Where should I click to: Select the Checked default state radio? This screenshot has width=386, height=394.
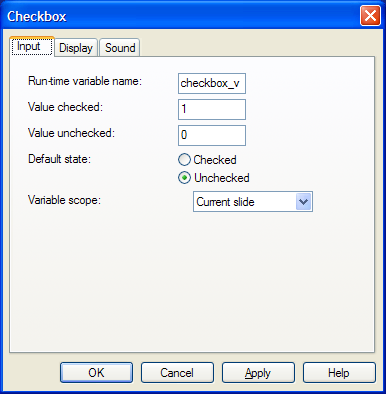point(207,160)
